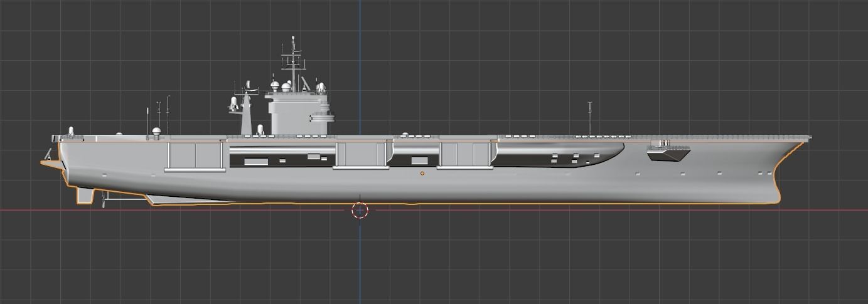Click the 3D cursor at the world origin
The width and height of the screenshot is (868, 304).
360,210
